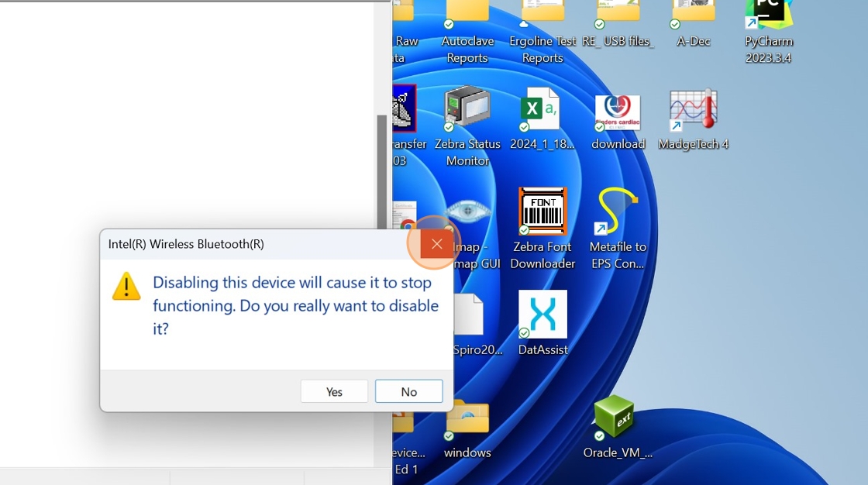Open Metafile to EPS Converter shortcut
The image size is (868, 485).
pyautogui.click(x=618, y=228)
